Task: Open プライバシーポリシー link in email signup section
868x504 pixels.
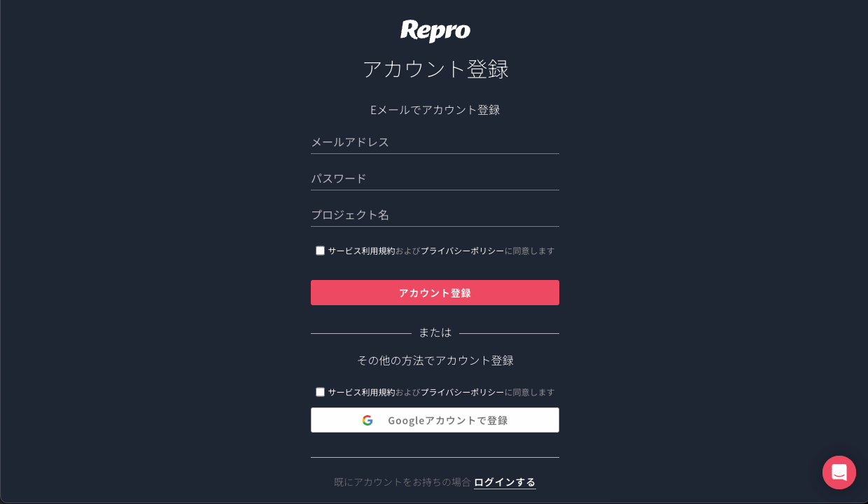Action: tap(462, 251)
